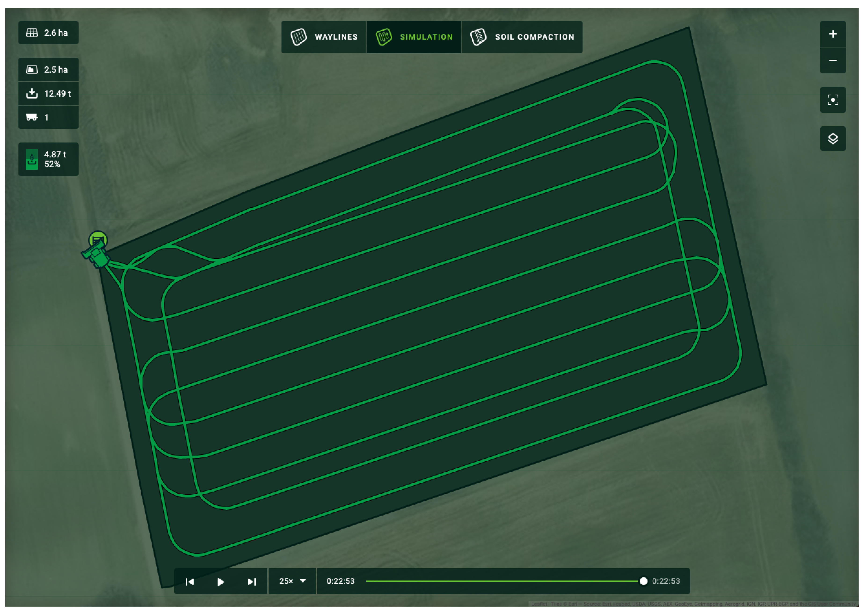Click the Simulation tab icon
Viewport: 866px width, 616px height.
[x=384, y=37]
